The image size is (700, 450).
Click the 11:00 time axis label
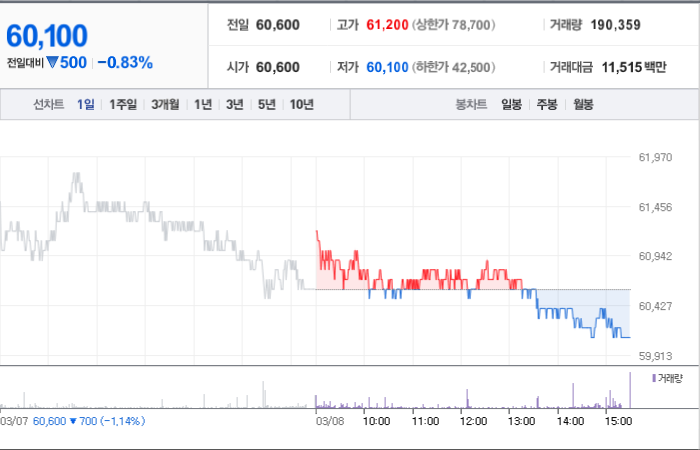click(425, 421)
